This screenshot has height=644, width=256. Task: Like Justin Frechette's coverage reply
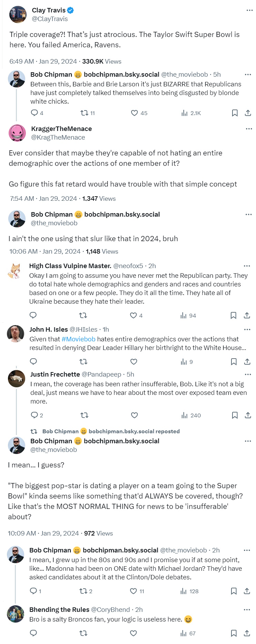click(135, 415)
